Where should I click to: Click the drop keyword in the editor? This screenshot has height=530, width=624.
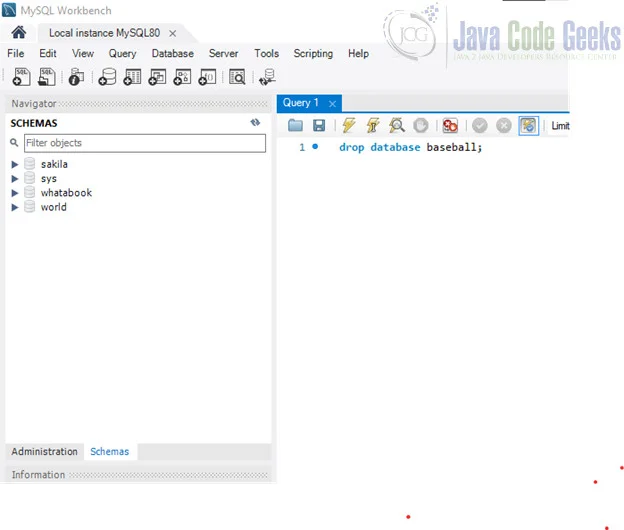(x=351, y=148)
